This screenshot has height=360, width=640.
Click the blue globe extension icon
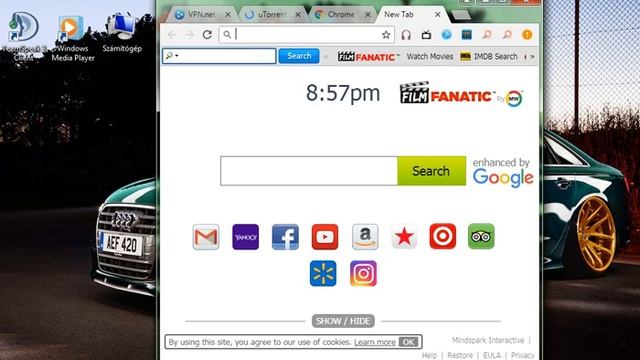pyautogui.click(x=447, y=35)
